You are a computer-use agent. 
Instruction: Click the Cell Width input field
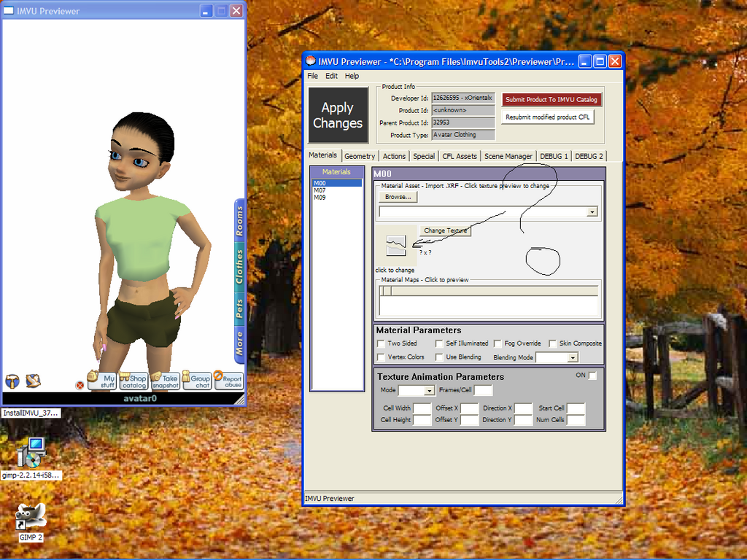click(422, 408)
